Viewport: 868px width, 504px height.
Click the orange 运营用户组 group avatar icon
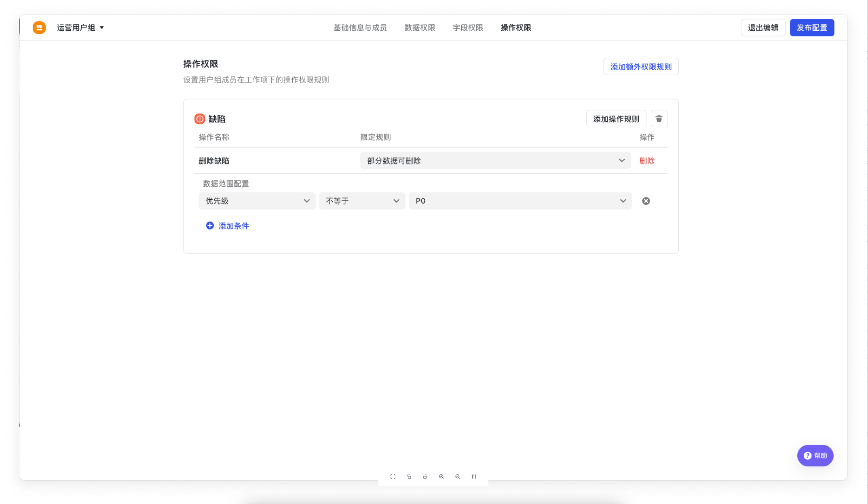[39, 27]
